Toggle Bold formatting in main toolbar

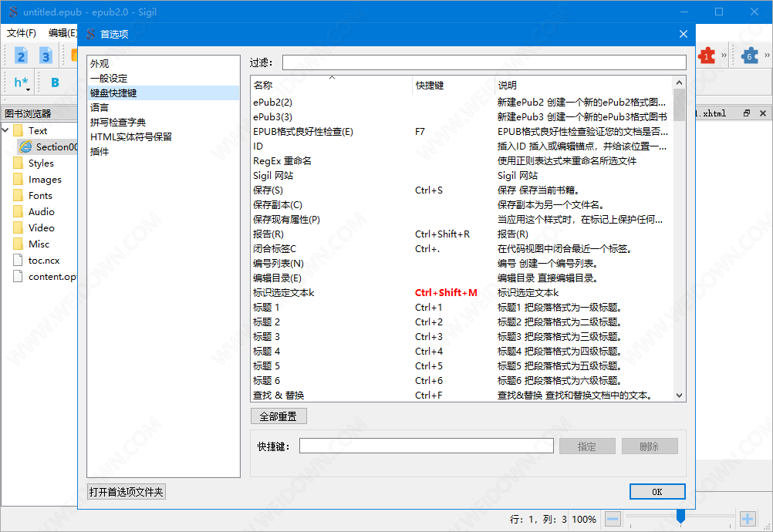pyautogui.click(x=55, y=82)
